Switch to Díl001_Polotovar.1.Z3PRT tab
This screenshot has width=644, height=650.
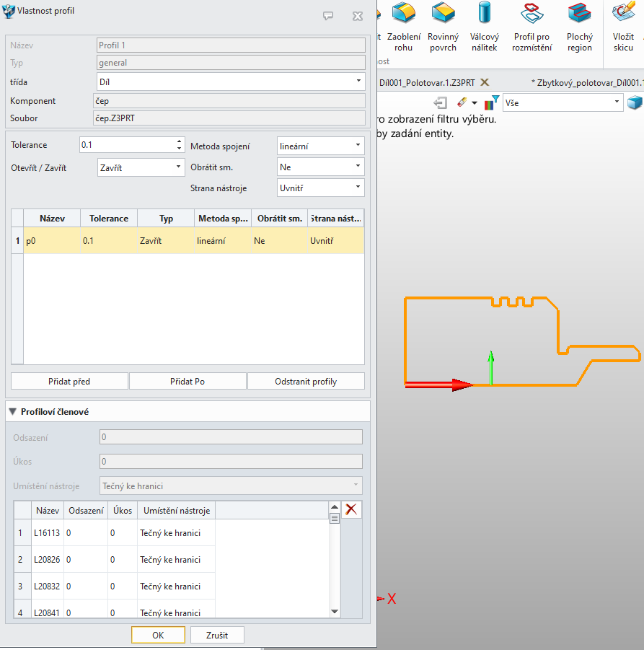pyautogui.click(x=427, y=82)
